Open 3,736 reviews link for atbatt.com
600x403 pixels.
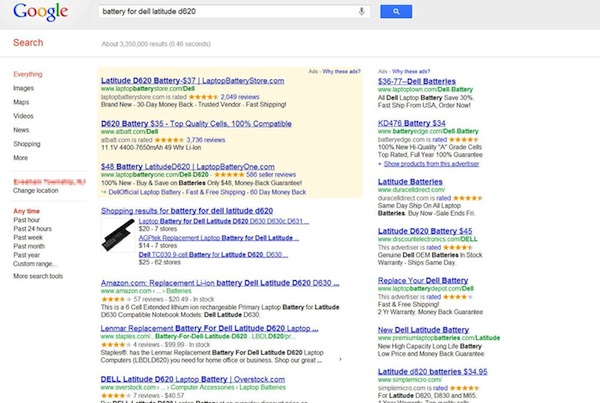[x=205, y=140]
